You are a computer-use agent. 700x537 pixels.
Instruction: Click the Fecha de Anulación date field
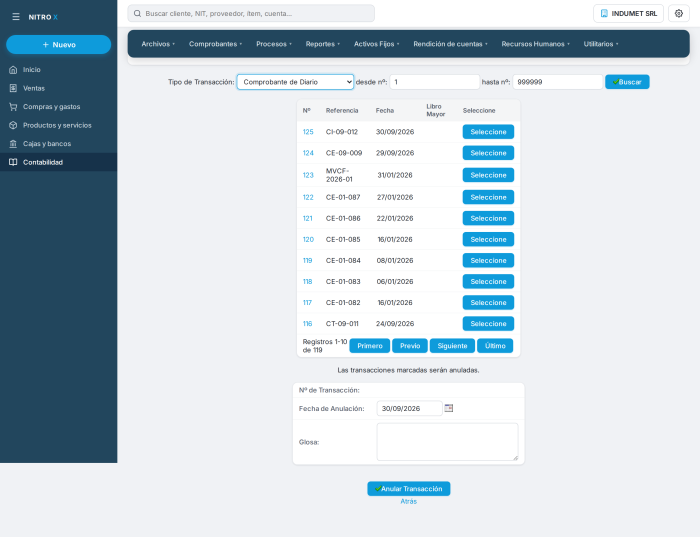pyautogui.click(x=409, y=408)
